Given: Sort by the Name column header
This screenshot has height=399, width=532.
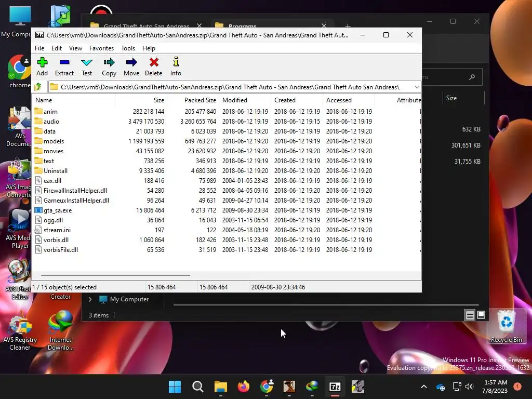Looking at the screenshot, I should point(74,100).
